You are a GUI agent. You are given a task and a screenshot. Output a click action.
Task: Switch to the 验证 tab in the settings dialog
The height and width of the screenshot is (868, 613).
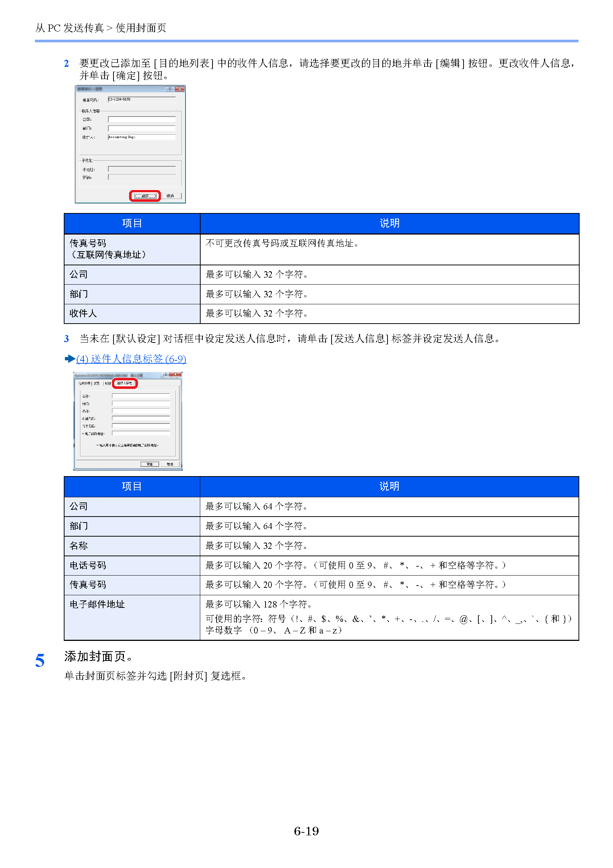click(x=108, y=383)
